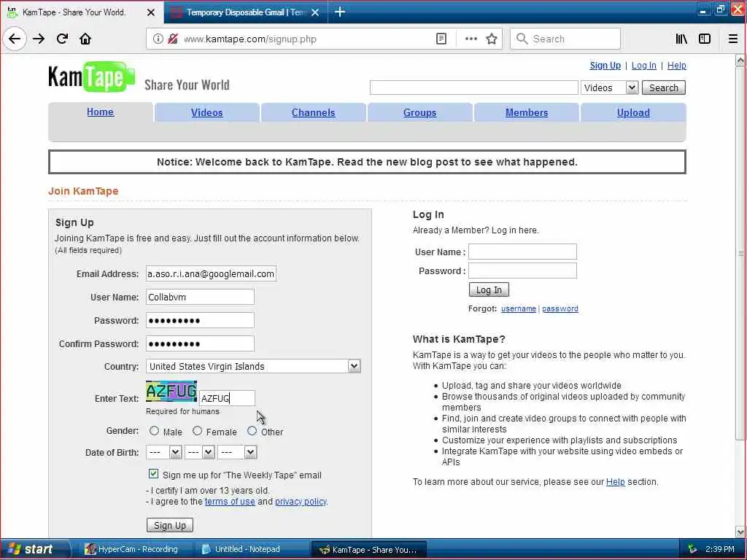
Task: Click the Sign Up submit button
Action: (169, 525)
